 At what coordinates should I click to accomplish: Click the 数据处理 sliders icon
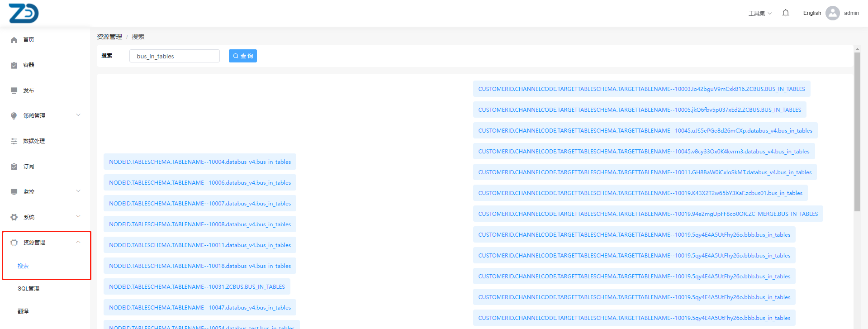[x=14, y=141]
